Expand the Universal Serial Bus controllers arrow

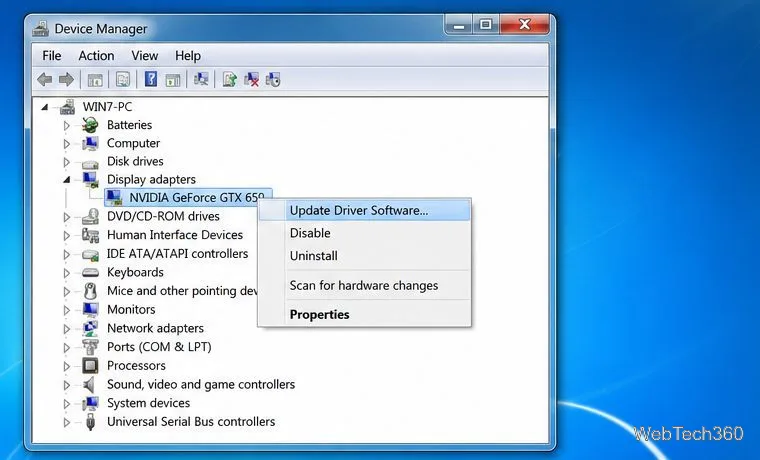(67, 422)
